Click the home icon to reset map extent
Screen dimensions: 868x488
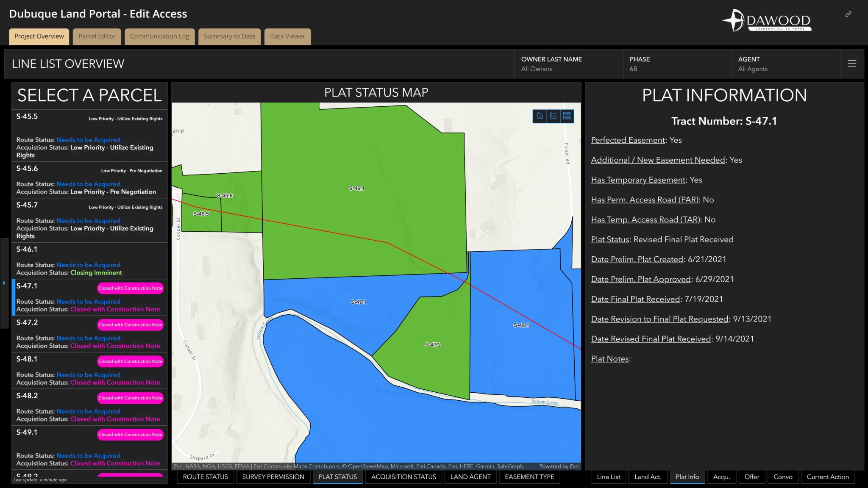pos(539,116)
